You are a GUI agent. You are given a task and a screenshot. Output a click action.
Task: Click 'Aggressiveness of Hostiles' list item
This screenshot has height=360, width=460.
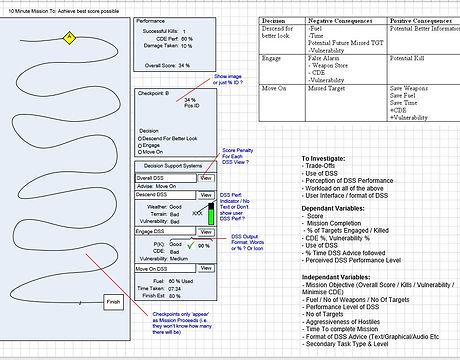(x=341, y=322)
